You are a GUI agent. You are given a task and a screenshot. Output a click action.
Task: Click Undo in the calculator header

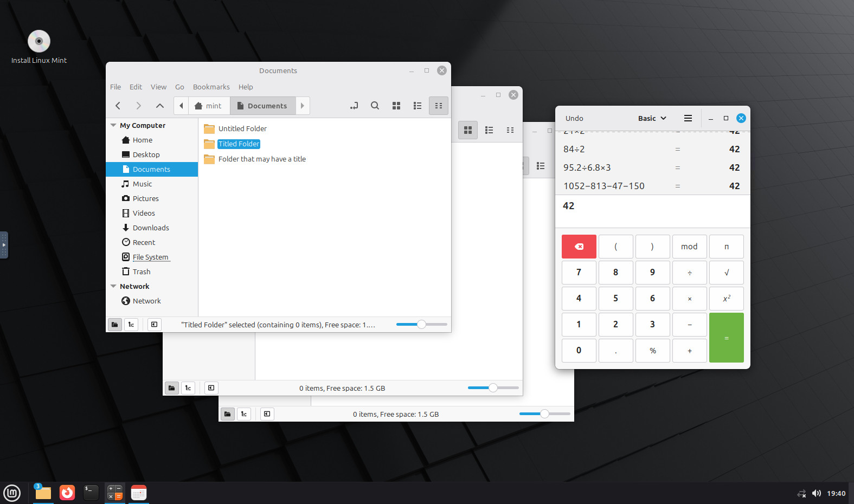pyautogui.click(x=574, y=118)
